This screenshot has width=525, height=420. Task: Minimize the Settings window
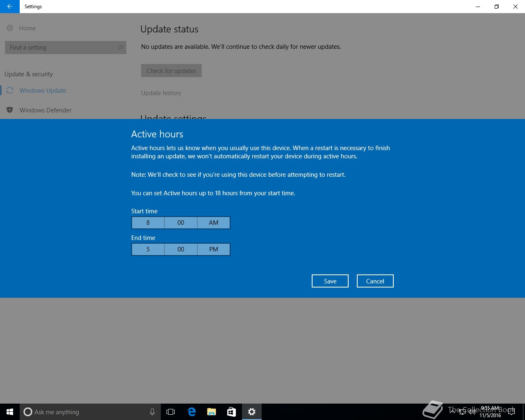pyautogui.click(x=478, y=7)
